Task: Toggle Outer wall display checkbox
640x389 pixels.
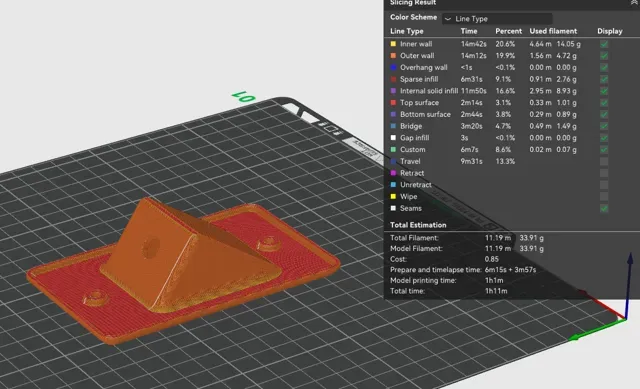Action: [x=604, y=56]
